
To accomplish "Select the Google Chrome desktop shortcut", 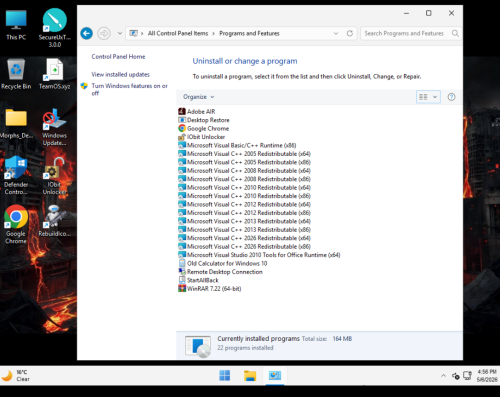I will [16, 224].
